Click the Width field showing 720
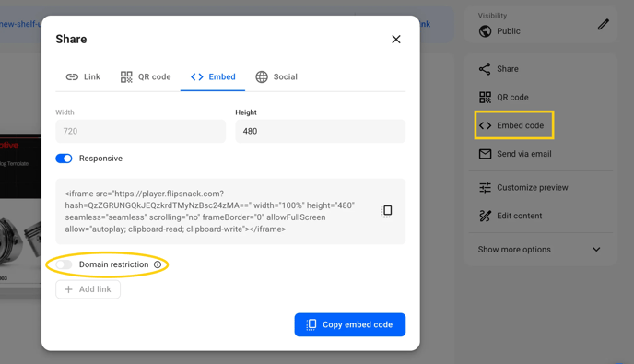The width and height of the screenshot is (634, 364). 141,131
